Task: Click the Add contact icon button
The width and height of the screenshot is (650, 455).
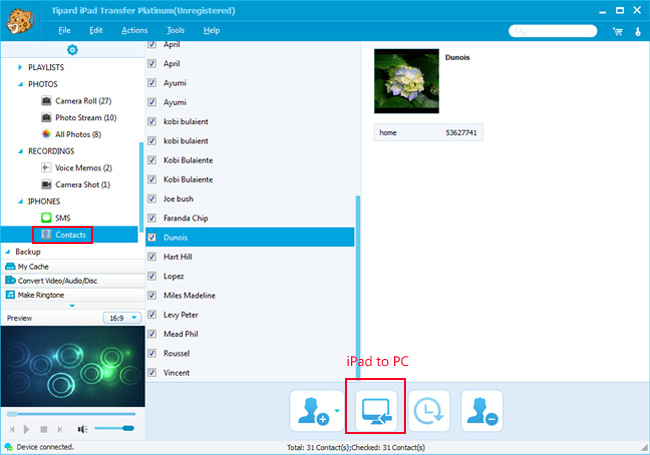Action: tap(313, 411)
